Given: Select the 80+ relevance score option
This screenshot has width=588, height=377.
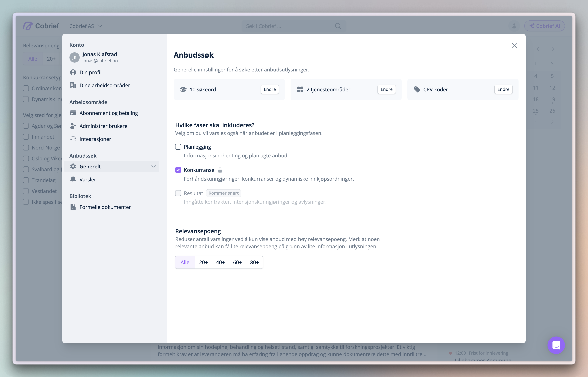Looking at the screenshot, I should (254, 262).
